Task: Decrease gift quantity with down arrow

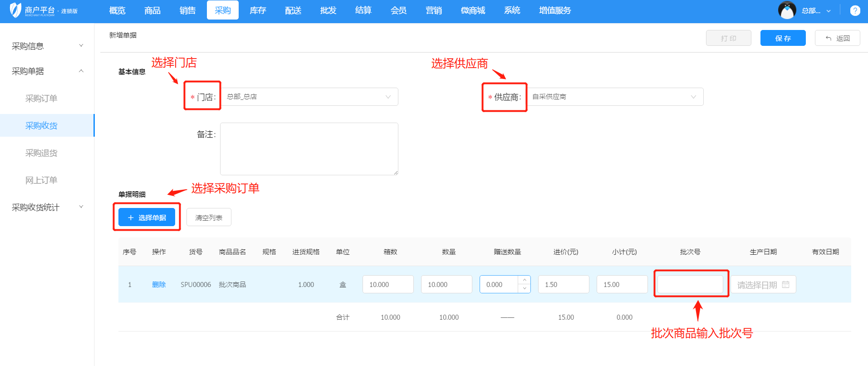Action: coord(525,289)
